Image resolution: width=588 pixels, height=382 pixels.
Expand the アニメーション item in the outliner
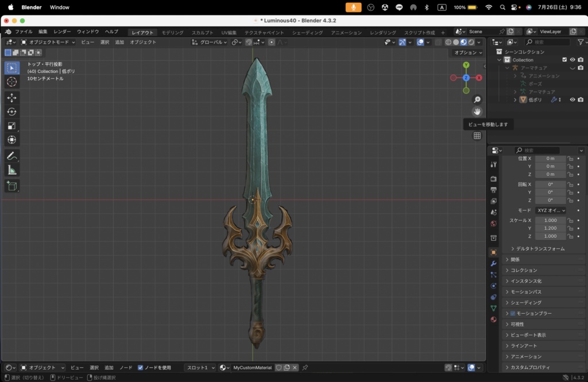point(516,75)
